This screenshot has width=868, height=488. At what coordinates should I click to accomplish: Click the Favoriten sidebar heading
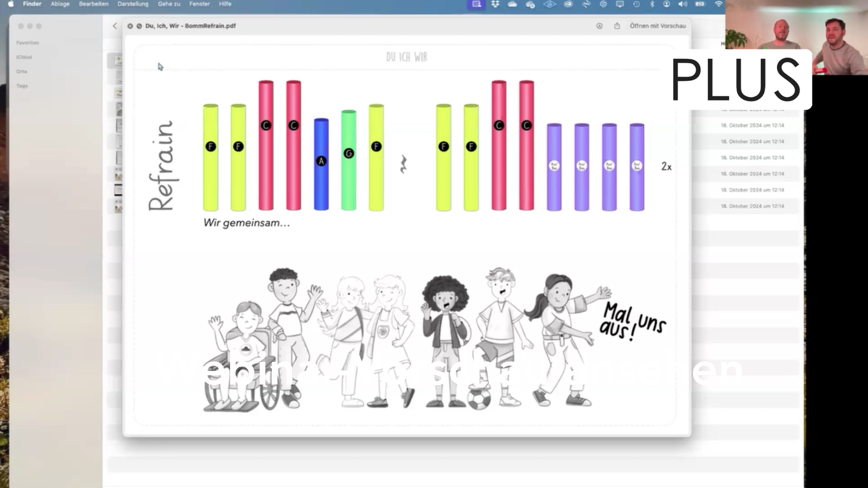(28, 43)
